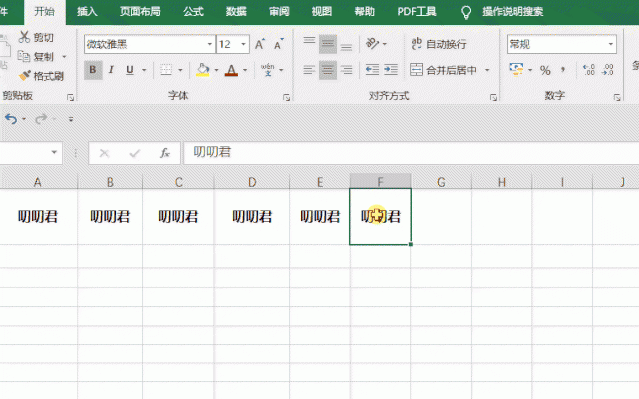Open the Name Box dropdown
Viewport: 639px width, 399px height.
[x=54, y=152]
